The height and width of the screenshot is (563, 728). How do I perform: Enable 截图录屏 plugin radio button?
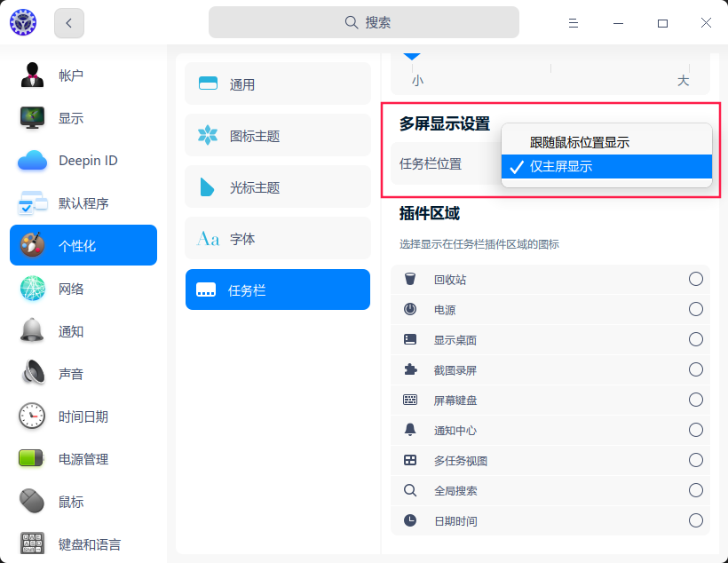[x=695, y=369]
